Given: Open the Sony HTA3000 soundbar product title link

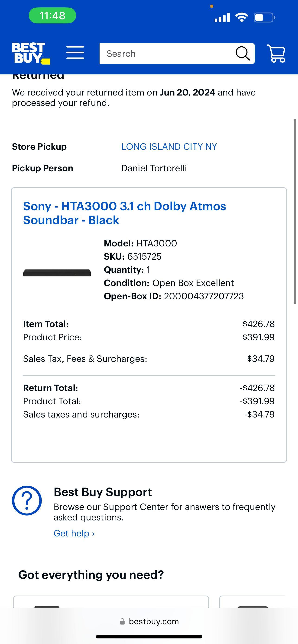Looking at the screenshot, I should tap(125, 213).
